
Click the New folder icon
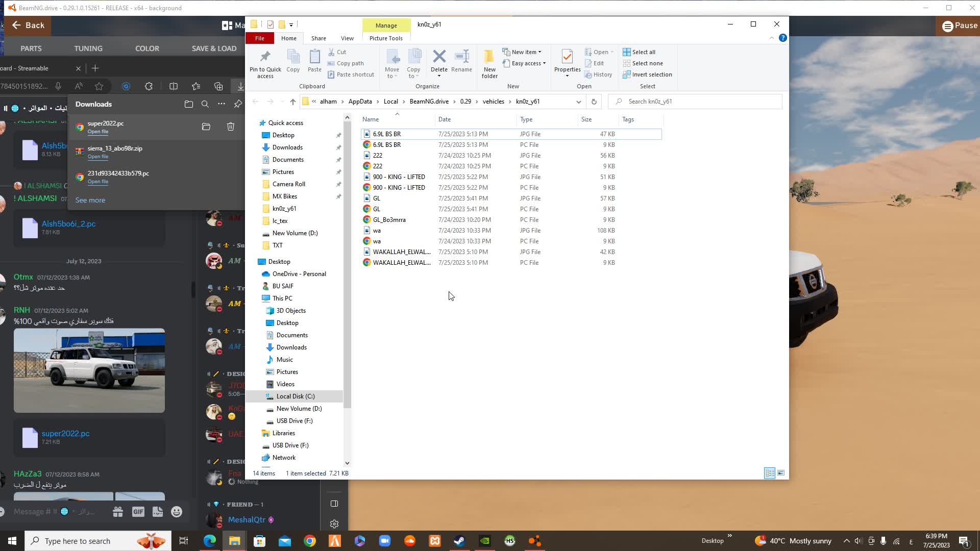click(x=489, y=57)
